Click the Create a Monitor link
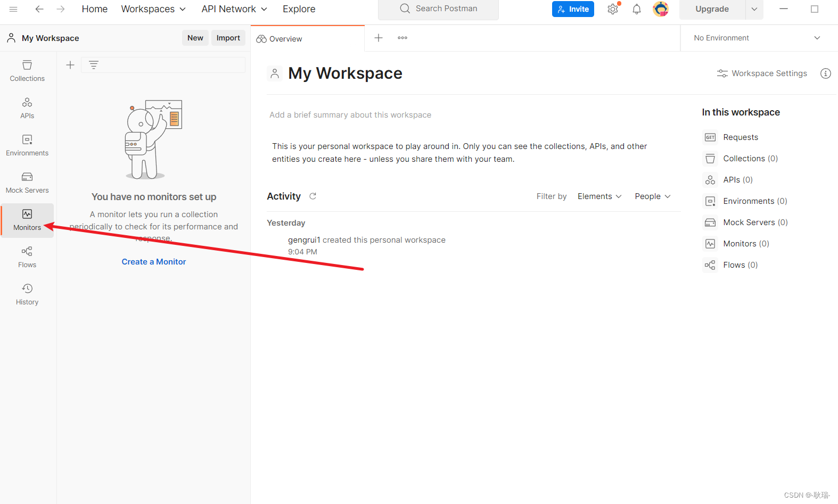Screen dimensions: 838x504 point(154,262)
